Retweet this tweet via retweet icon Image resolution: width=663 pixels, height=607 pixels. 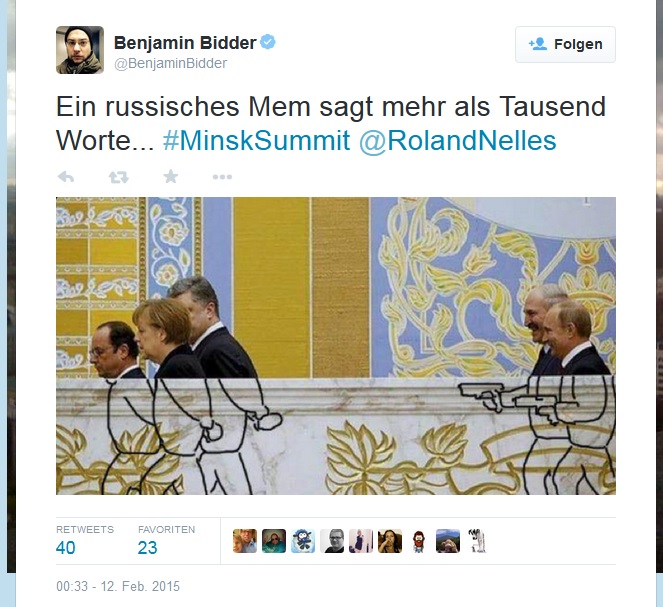(x=118, y=177)
